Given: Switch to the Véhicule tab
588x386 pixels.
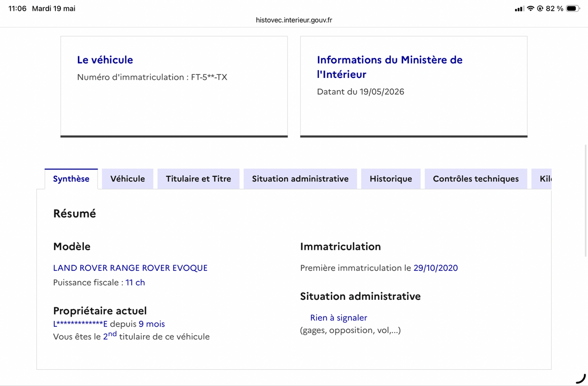Looking at the screenshot, I should [x=127, y=179].
